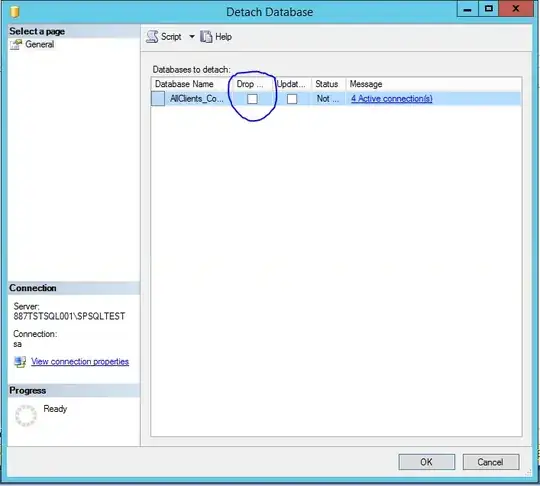Click the View connection properties link
This screenshot has width=540, height=486.
point(80,361)
